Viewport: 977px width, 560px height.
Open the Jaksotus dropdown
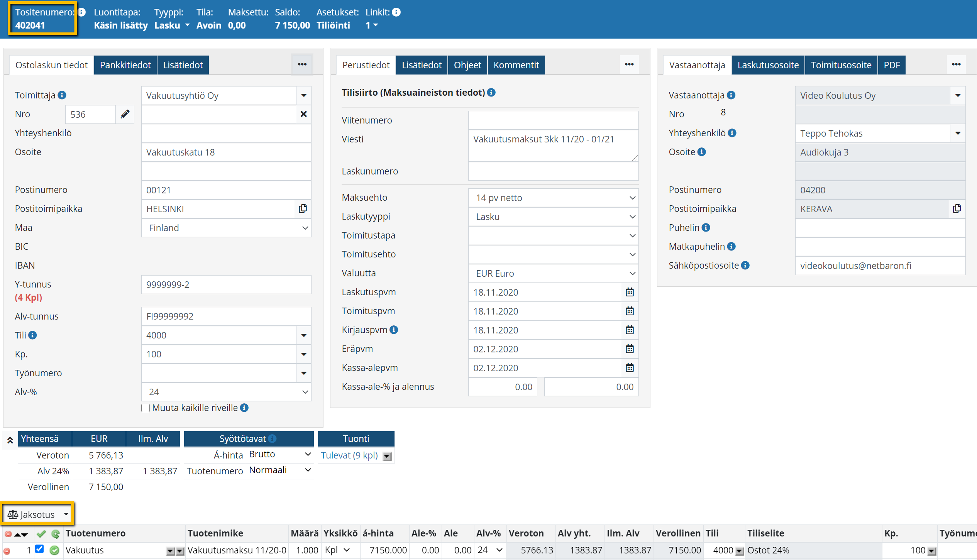[37, 514]
